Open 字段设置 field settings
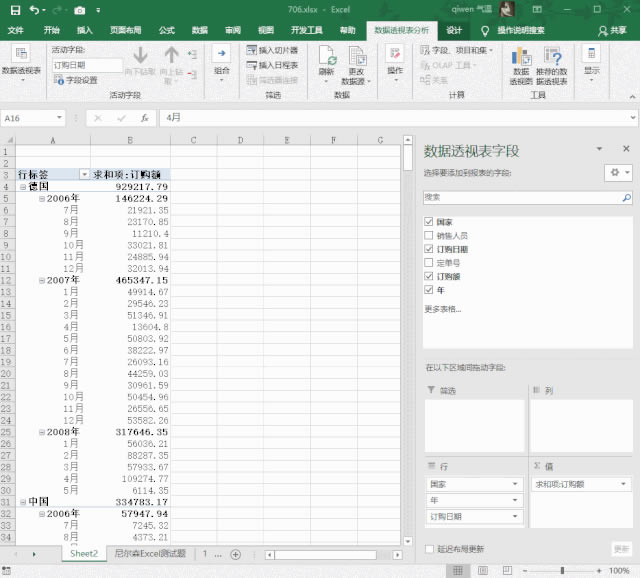The image size is (640, 578). [x=76, y=80]
